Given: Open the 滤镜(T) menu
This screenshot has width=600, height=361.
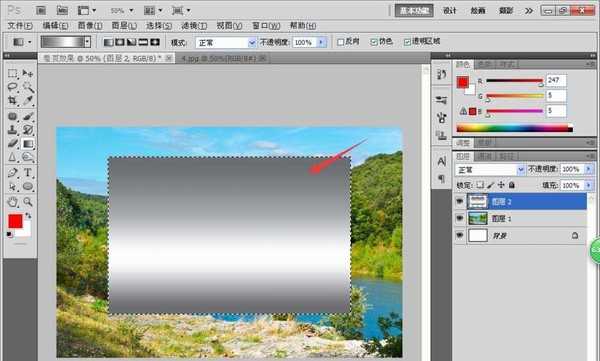Looking at the screenshot, I should point(194,26).
